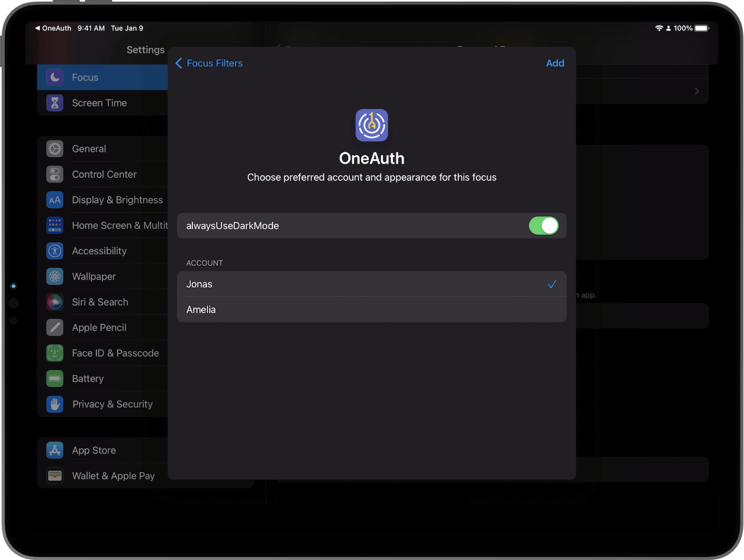Click the Accessibility figure icon

(x=55, y=251)
